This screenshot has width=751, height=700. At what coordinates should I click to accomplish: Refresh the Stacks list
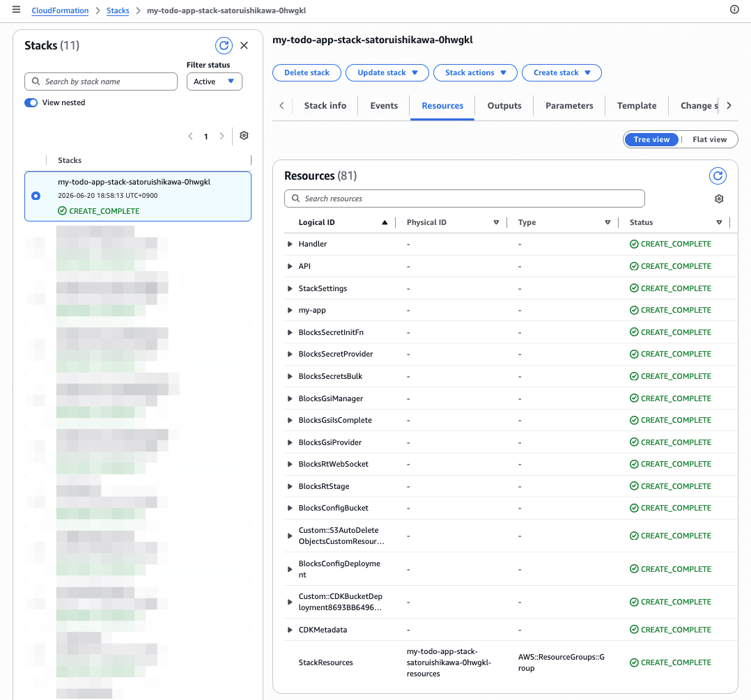point(224,45)
